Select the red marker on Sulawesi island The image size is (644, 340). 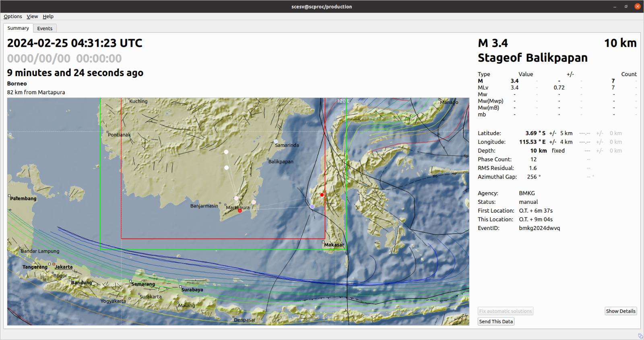click(322, 195)
